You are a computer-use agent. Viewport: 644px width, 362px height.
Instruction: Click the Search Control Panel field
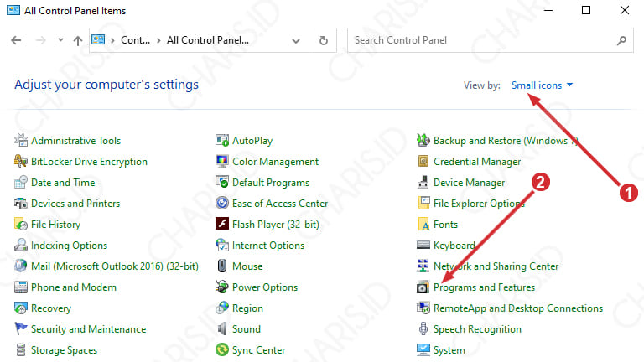point(490,40)
